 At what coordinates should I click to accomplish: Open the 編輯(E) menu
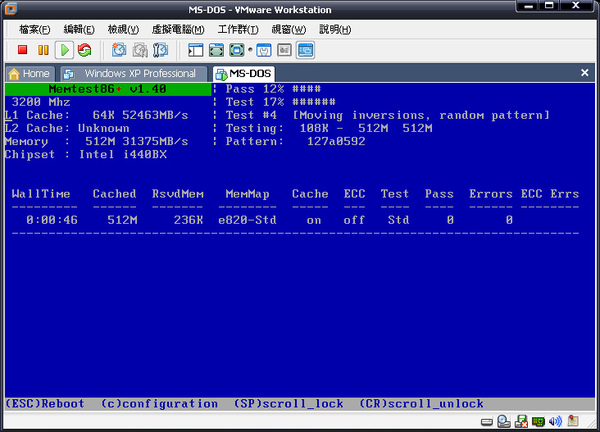click(x=79, y=29)
